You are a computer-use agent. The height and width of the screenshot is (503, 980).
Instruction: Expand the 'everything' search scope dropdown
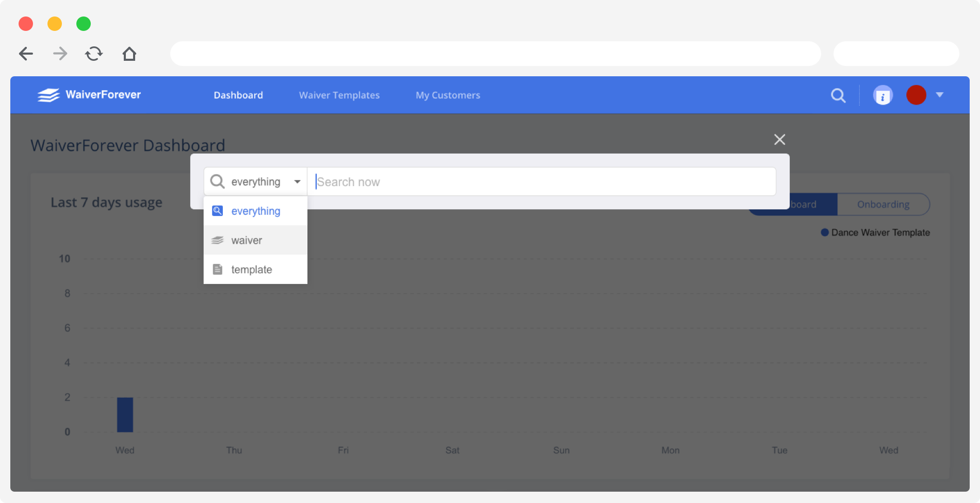pos(297,181)
